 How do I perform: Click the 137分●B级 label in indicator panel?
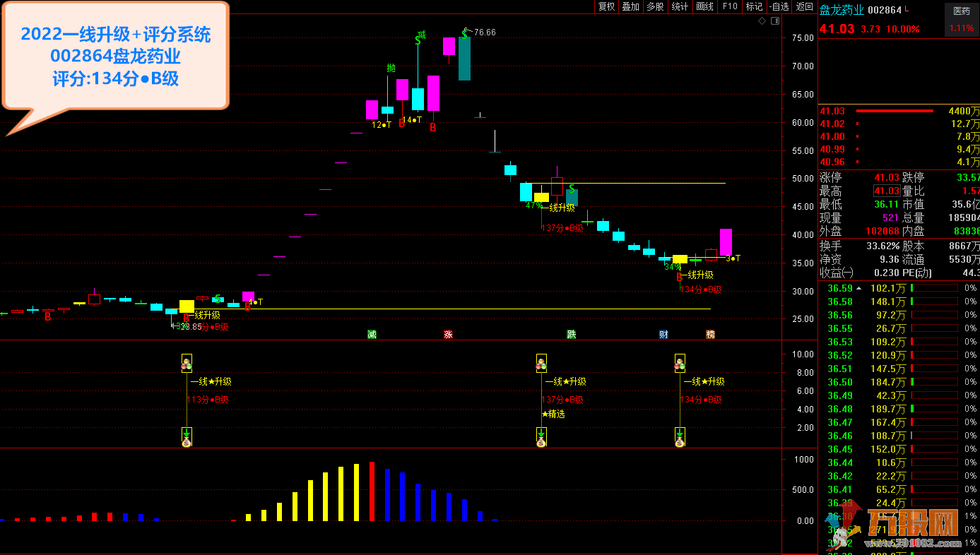(563, 400)
